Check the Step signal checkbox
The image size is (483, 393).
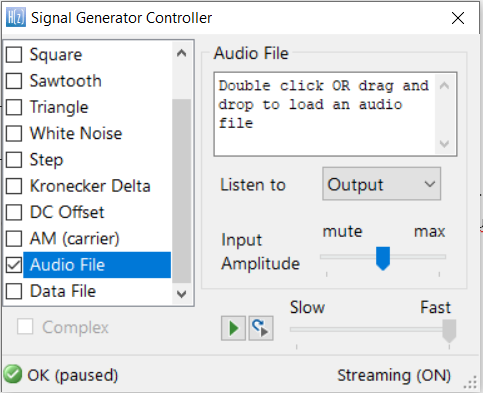[14, 160]
